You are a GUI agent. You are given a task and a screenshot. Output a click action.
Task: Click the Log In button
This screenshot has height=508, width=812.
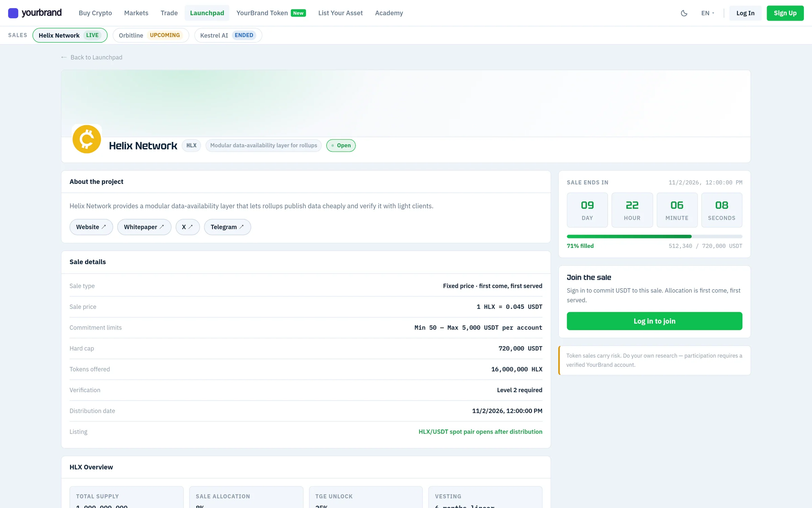point(745,13)
